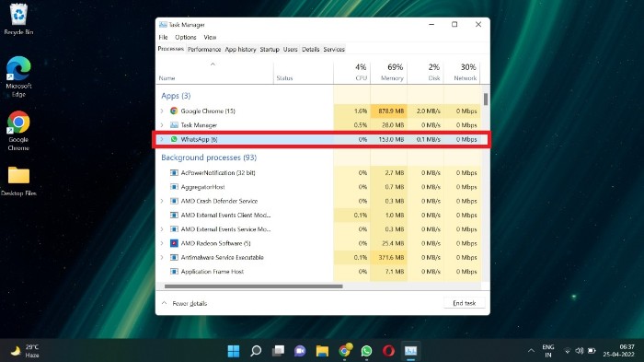Open the Chat camera icon on taskbar
Image resolution: width=644 pixels, height=362 pixels.
300,351
